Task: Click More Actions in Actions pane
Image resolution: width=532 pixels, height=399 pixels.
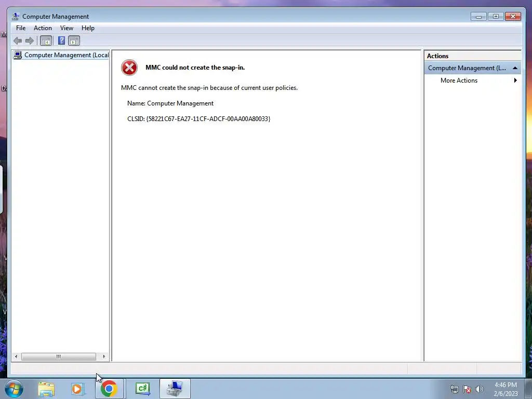Action: [x=459, y=81]
